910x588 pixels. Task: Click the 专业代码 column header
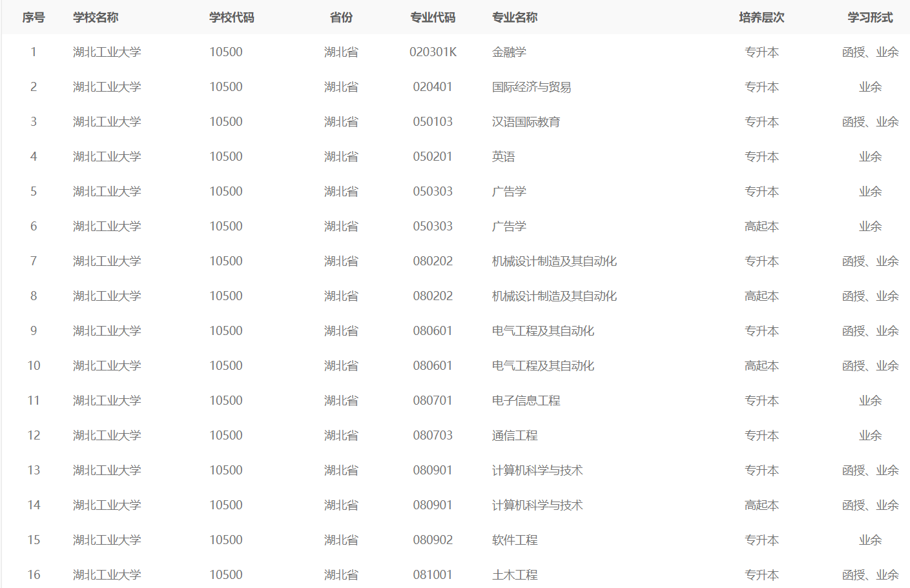(x=433, y=17)
